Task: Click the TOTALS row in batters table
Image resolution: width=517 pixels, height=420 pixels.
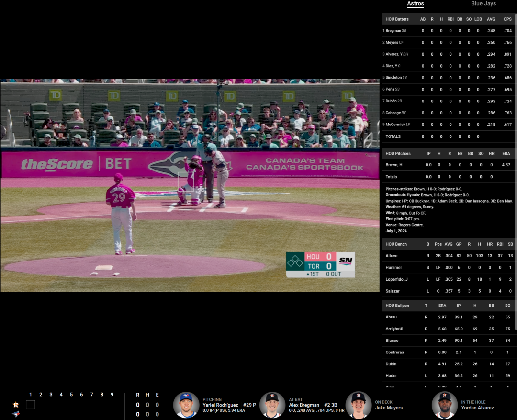Action: [x=448, y=136]
